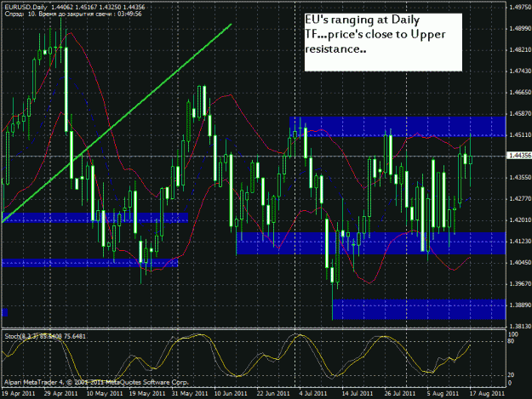
Task: Click the 1.48990 price axis label
Action: pos(520,28)
